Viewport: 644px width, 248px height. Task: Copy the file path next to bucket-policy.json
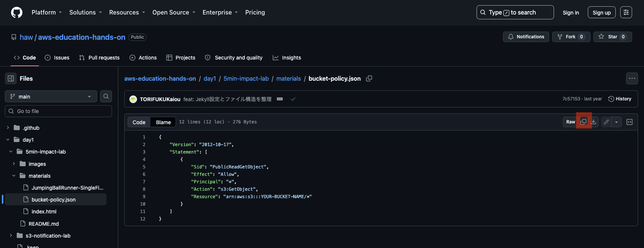(369, 78)
